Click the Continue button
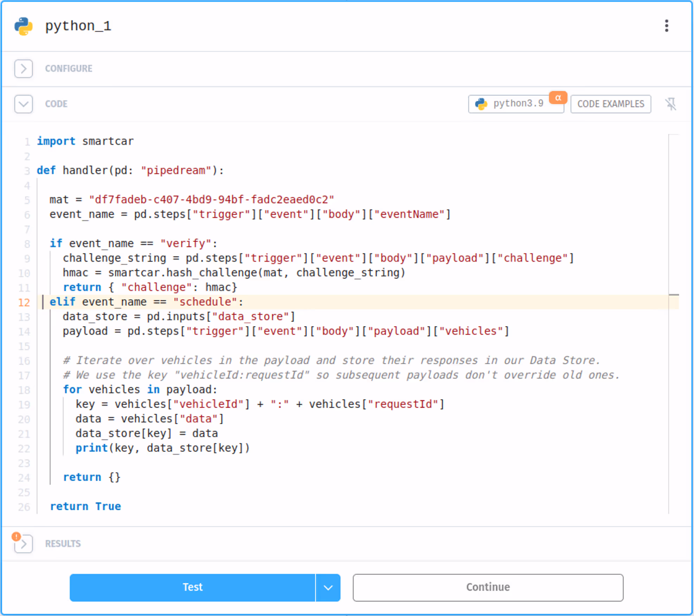Image resolution: width=694 pixels, height=616 pixels. [x=488, y=587]
